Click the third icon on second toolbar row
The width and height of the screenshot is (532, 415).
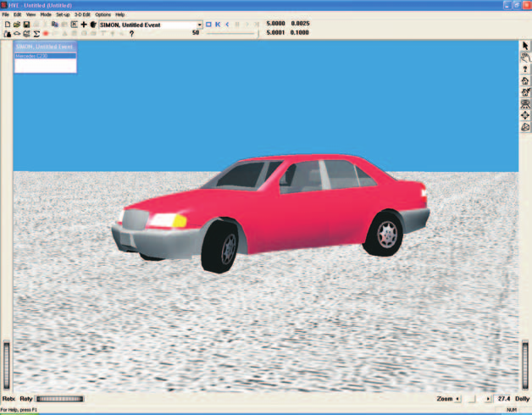26,34
